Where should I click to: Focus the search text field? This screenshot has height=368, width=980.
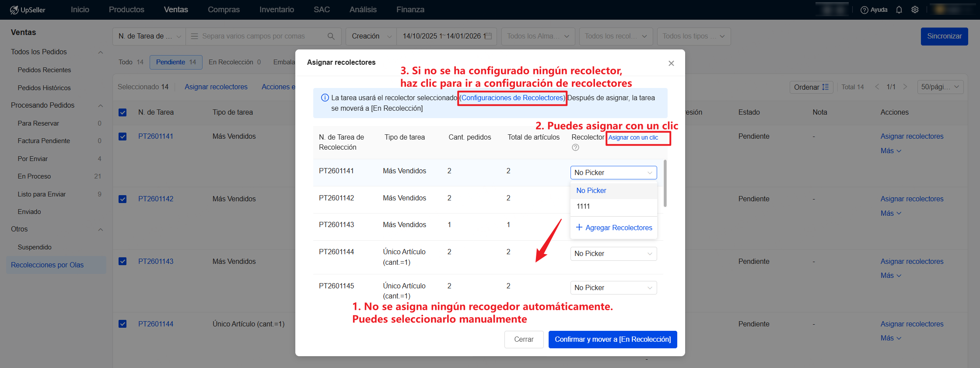pyautogui.click(x=262, y=36)
